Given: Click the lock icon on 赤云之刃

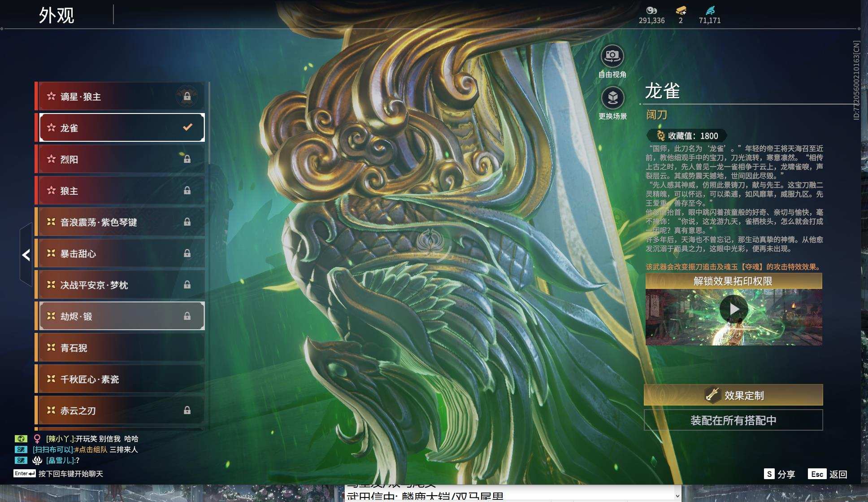Looking at the screenshot, I should [x=187, y=410].
